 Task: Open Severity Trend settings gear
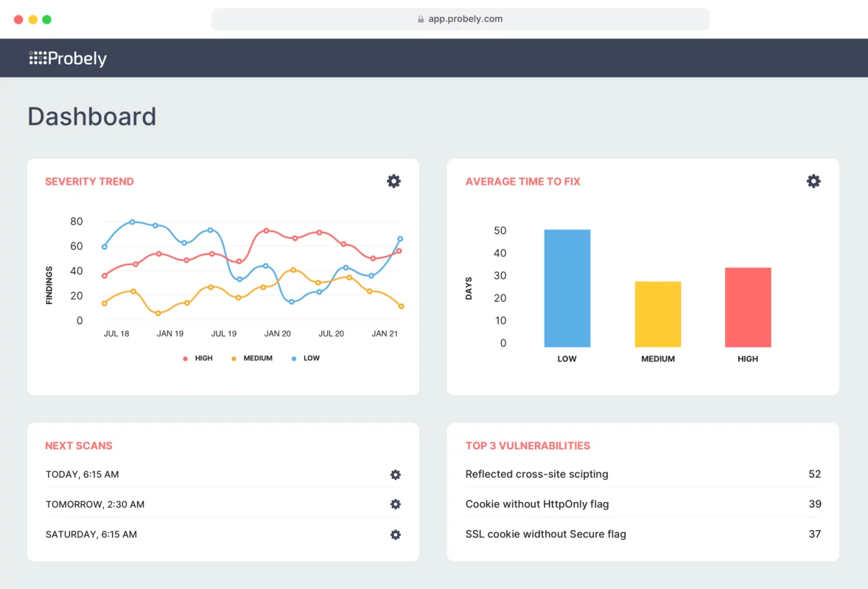[x=393, y=181]
